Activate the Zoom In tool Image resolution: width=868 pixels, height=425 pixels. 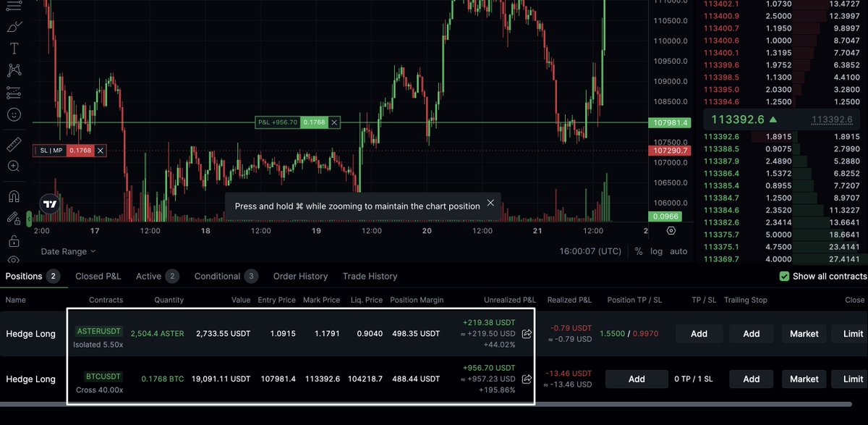[x=14, y=166]
